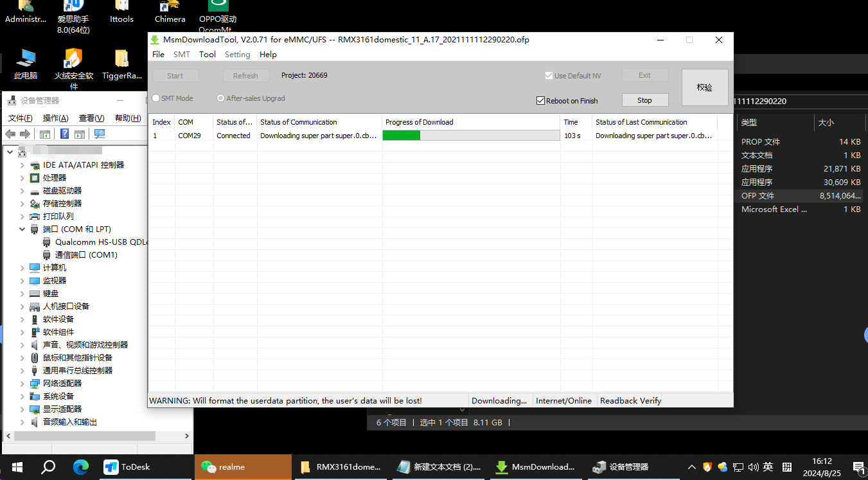This screenshot has height=480, width=868.
Task: Select the Chimera desktop icon
Action: [x=170, y=13]
